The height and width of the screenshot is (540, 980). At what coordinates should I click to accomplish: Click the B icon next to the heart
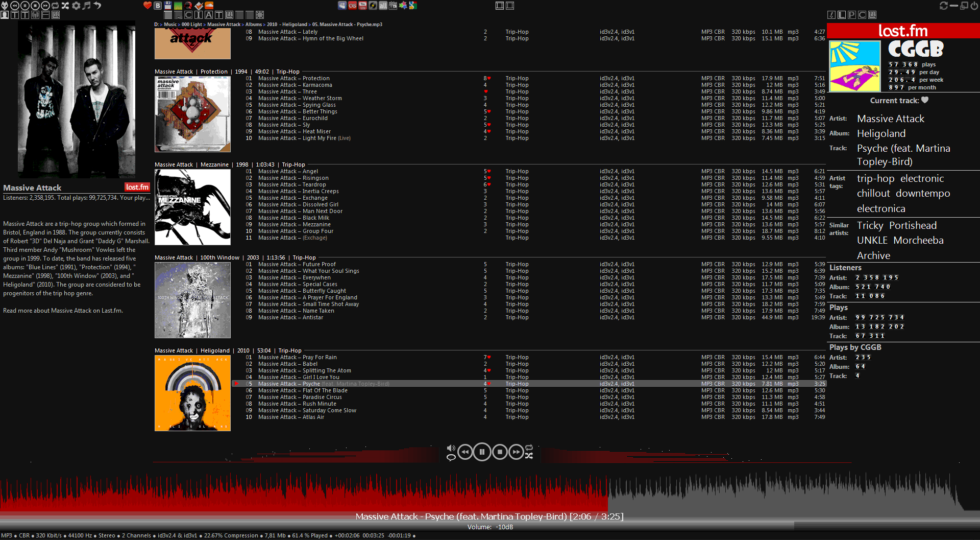click(x=158, y=6)
